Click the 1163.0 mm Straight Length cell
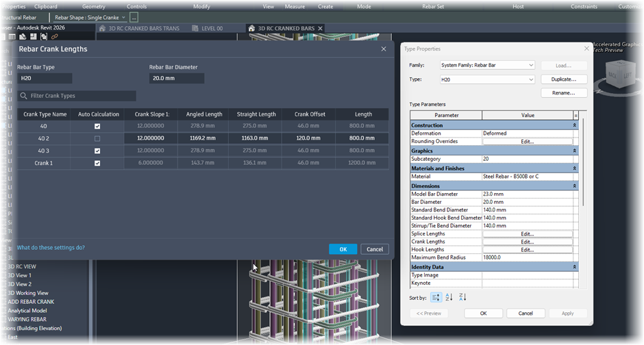This screenshot has width=644, height=345. (x=255, y=138)
